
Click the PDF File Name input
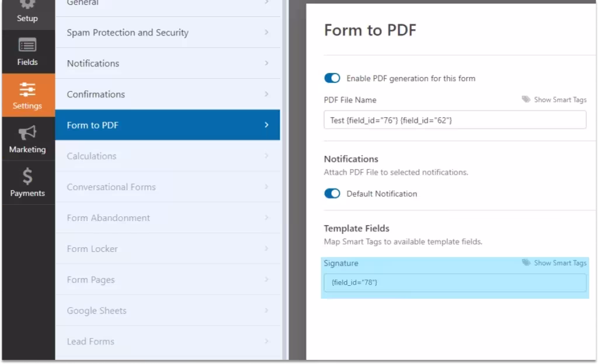(454, 120)
